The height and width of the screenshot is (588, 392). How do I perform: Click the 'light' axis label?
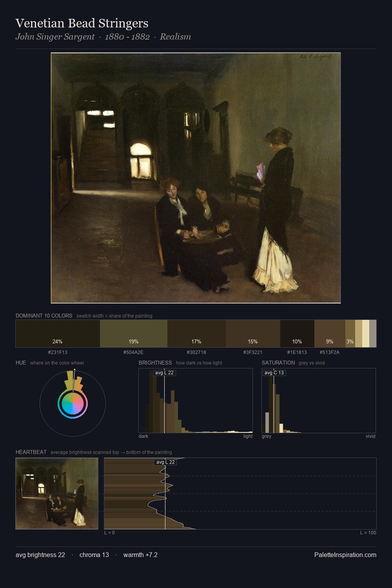[248, 436]
